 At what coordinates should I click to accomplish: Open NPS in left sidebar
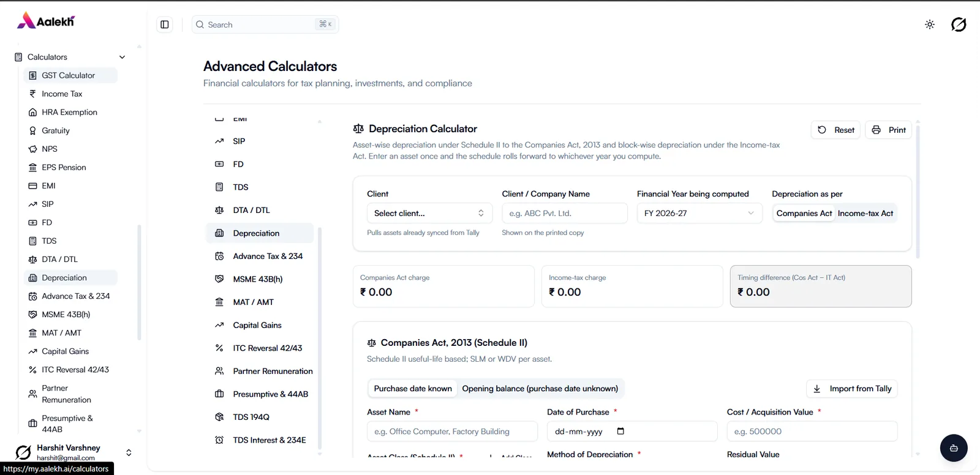(70, 149)
